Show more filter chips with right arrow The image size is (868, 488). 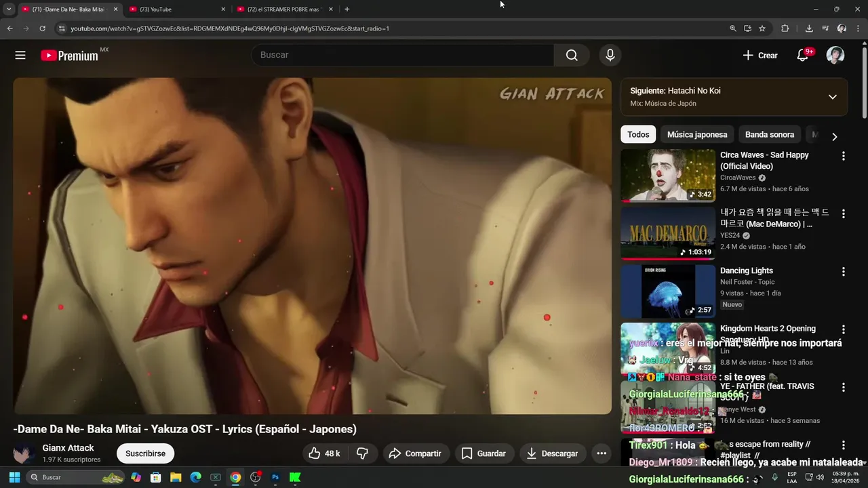[x=835, y=136]
